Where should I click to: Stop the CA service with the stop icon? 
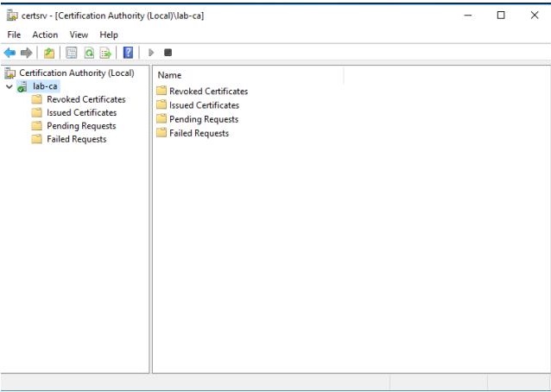tap(168, 53)
